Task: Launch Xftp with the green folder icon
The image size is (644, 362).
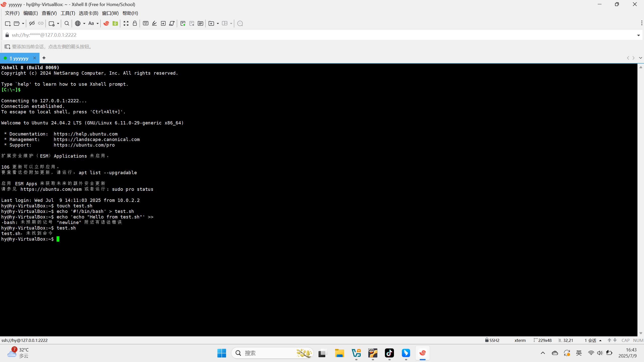Action: point(115,23)
